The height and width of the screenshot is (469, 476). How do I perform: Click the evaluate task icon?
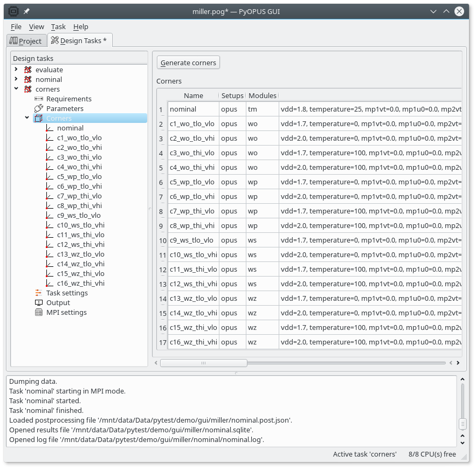click(28, 70)
